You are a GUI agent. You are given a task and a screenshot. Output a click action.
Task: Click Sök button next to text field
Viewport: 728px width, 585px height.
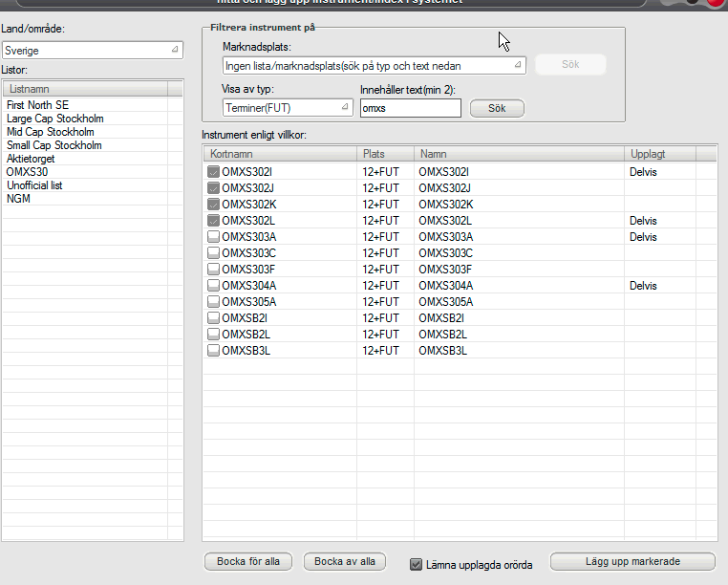coord(496,108)
